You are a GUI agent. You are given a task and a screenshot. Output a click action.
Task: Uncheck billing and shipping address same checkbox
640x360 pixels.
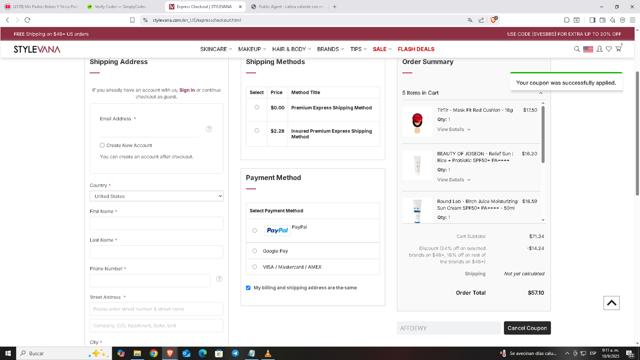[248, 288]
